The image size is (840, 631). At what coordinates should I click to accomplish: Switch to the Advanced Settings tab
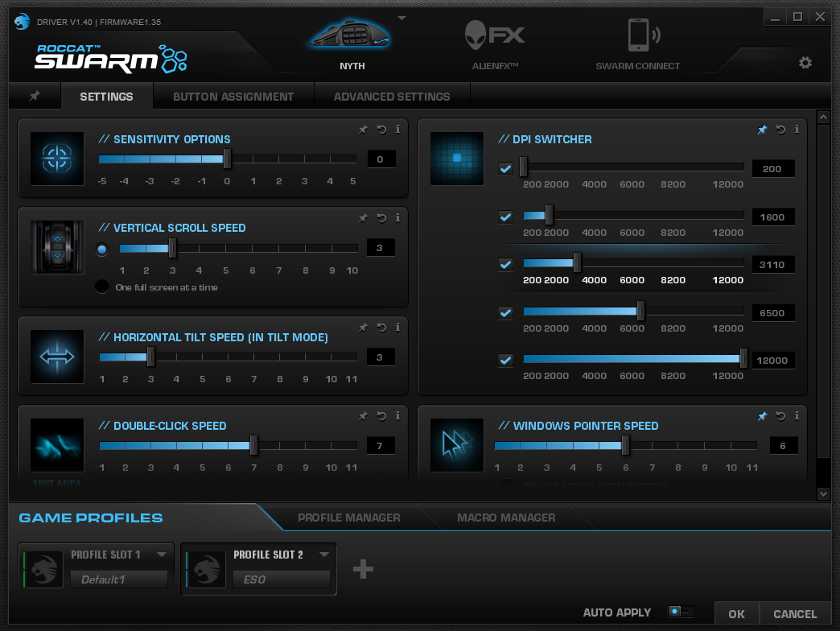coord(392,97)
